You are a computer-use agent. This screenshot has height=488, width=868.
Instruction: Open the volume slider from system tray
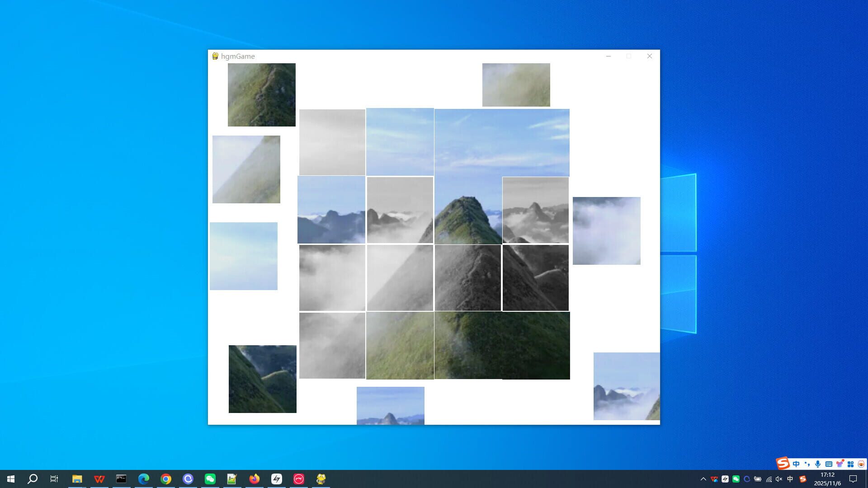[x=779, y=479]
